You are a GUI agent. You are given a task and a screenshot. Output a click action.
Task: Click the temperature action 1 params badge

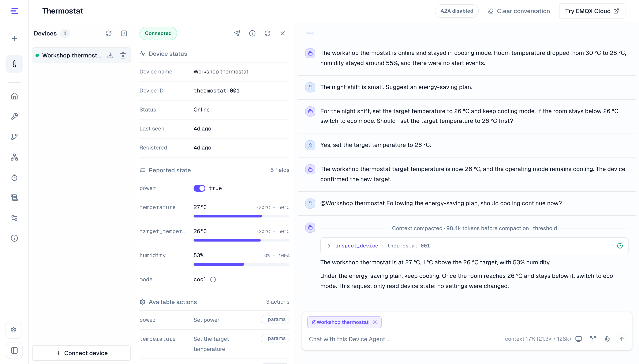pos(275,338)
